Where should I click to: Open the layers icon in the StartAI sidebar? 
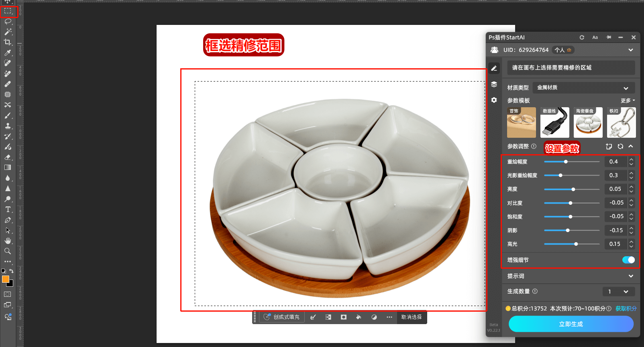[494, 84]
